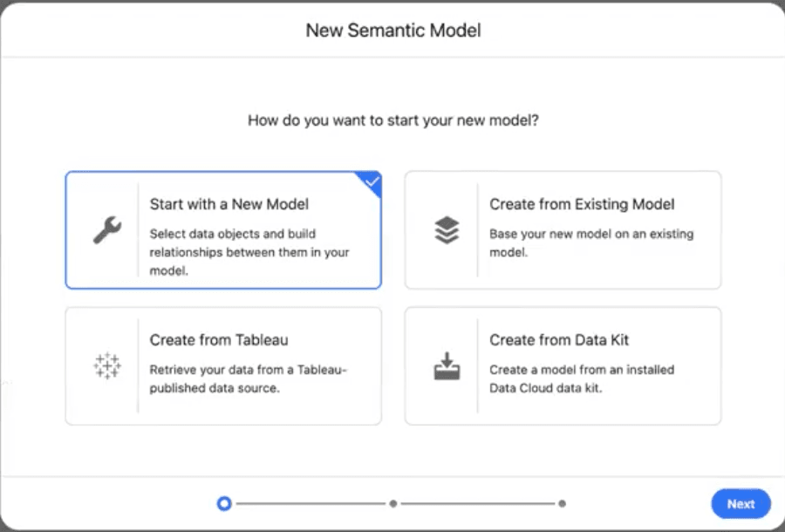Select the Create from Tableau card

[223, 366]
